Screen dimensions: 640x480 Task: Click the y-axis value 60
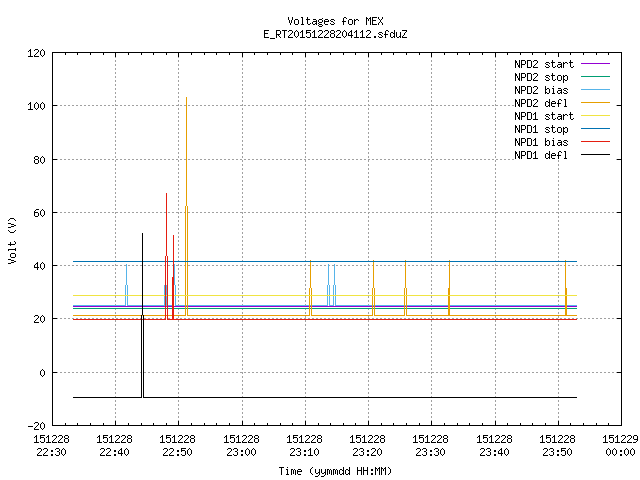[x=40, y=213]
